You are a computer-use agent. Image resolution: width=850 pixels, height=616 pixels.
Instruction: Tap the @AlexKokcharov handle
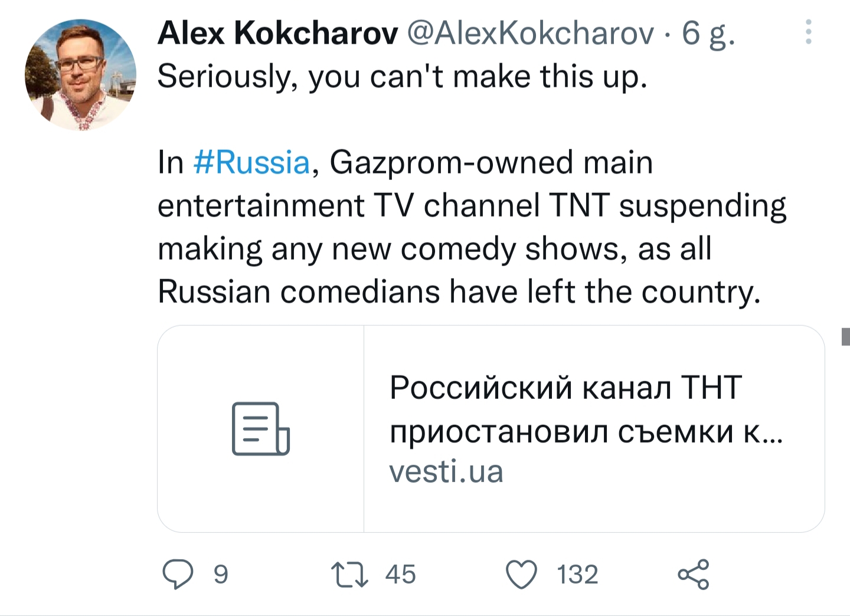531,32
